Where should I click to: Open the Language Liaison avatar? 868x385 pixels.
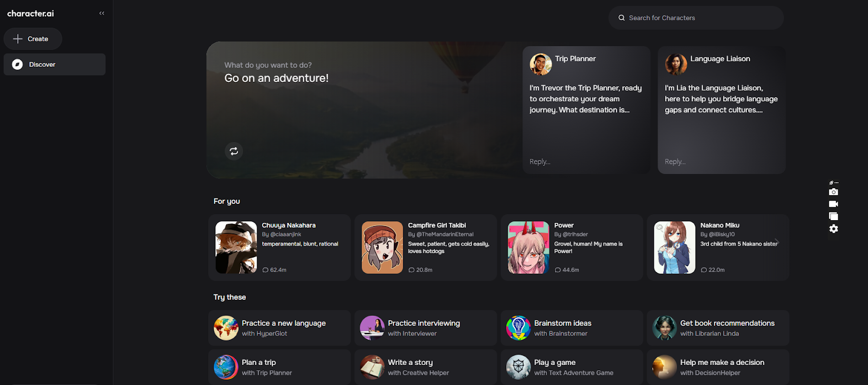tap(676, 65)
